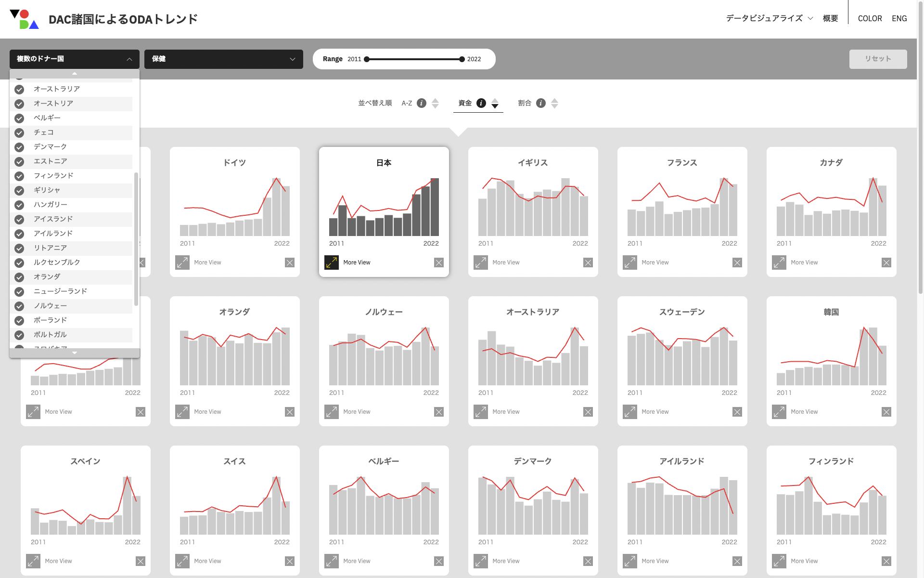Click the COLOR mode link
The height and width of the screenshot is (578, 924).
click(870, 18)
